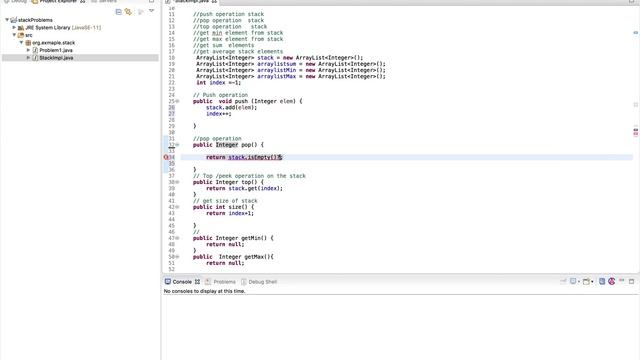Click StackImpl.java file icon
Viewport: 640px width, 360px height.
35,58
